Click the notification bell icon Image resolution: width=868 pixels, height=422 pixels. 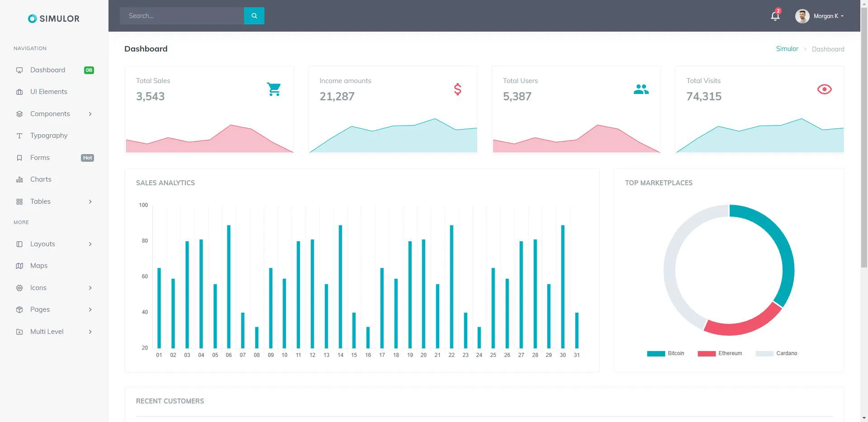(x=775, y=16)
